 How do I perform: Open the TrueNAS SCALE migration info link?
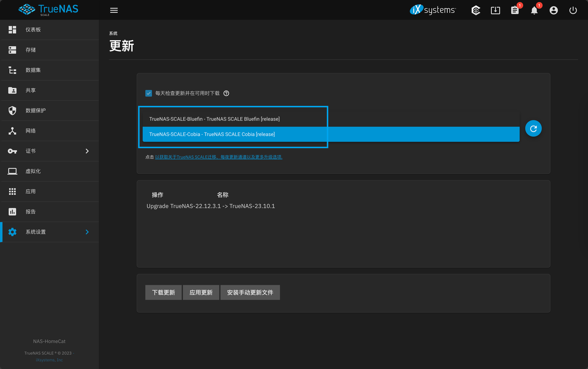[x=218, y=157]
